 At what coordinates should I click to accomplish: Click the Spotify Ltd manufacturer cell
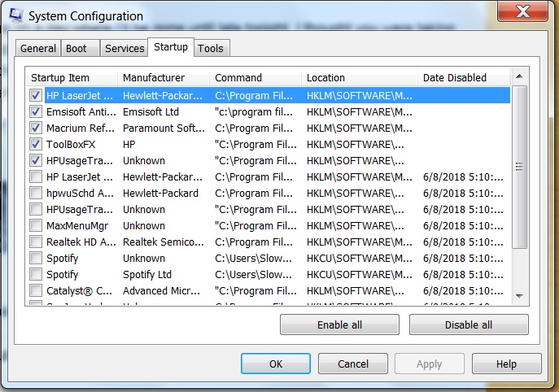click(147, 274)
